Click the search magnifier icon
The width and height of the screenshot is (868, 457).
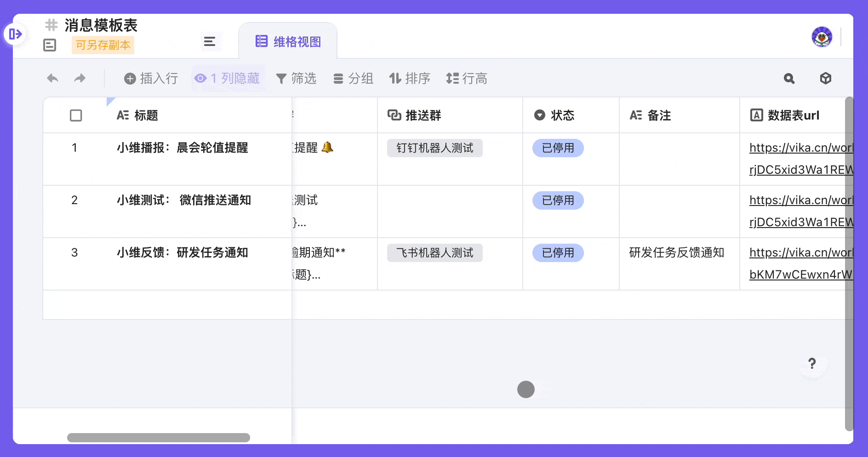[x=789, y=79]
